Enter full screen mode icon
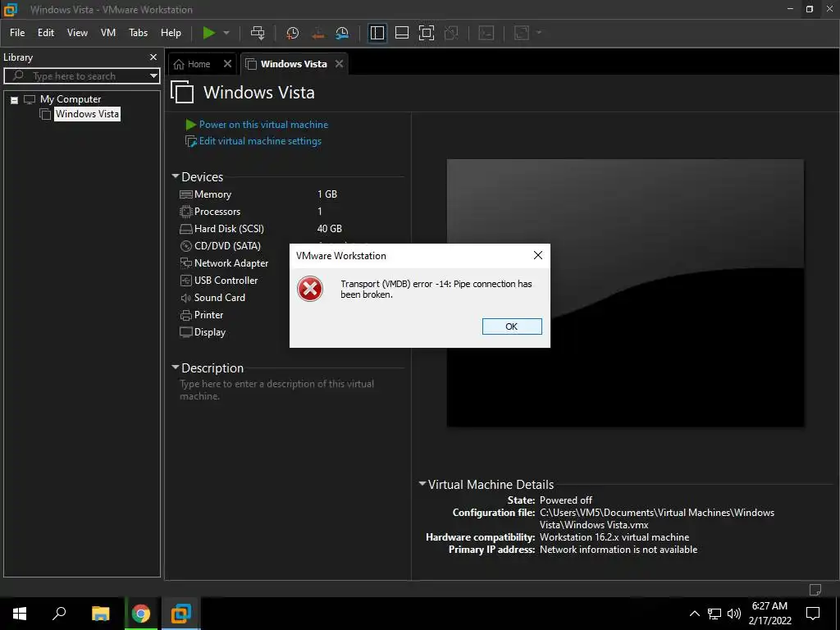This screenshot has width=840, height=630. tap(427, 33)
